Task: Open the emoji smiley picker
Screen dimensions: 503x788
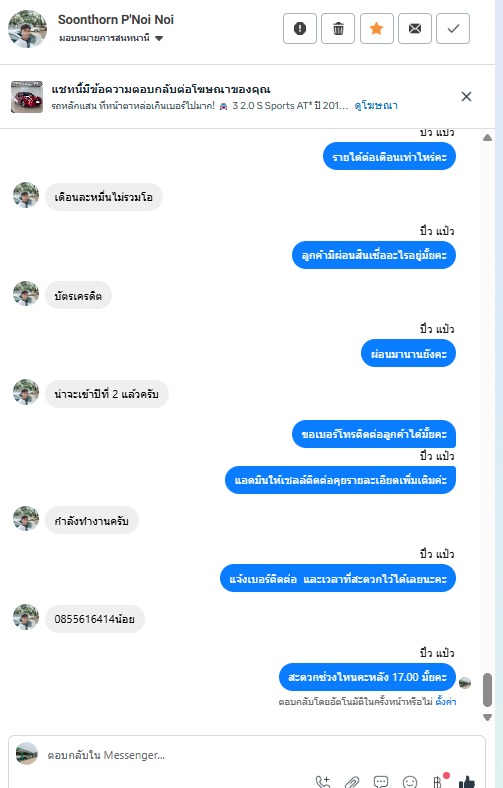Action: click(410, 781)
